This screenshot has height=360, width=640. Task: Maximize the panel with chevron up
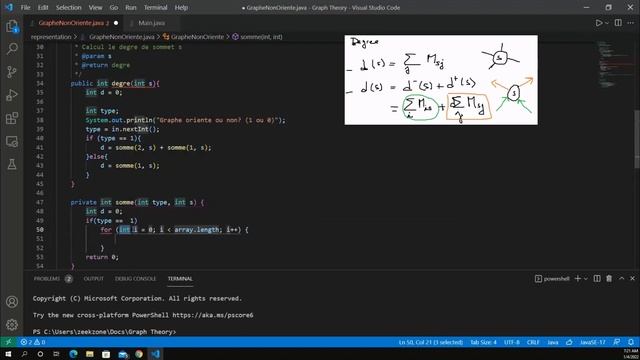pos(621,278)
